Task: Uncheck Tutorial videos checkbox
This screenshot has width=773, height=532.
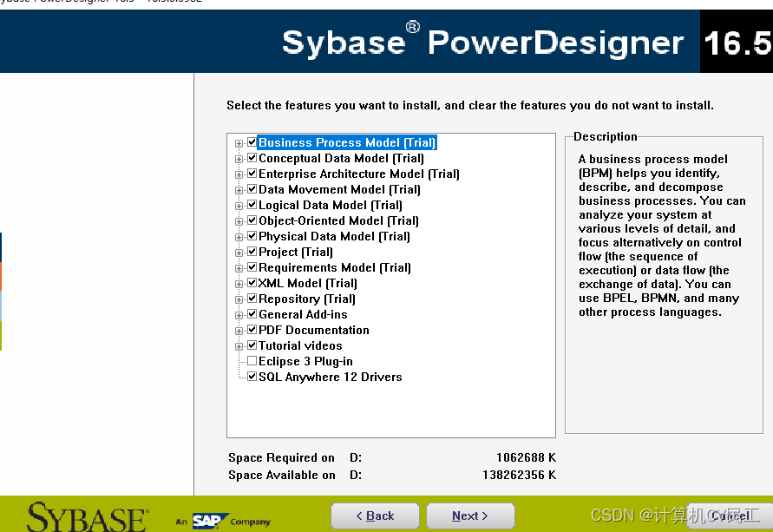Action: 252,345
